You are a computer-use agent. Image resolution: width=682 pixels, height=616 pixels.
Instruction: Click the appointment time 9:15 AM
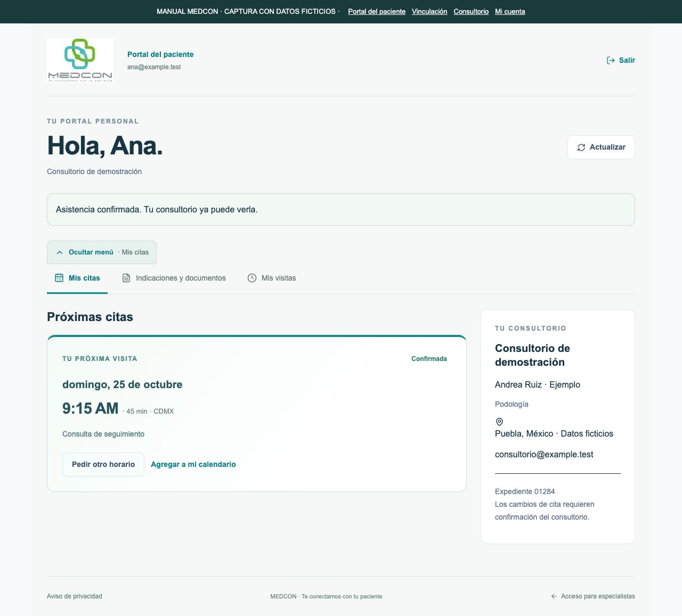tap(91, 408)
